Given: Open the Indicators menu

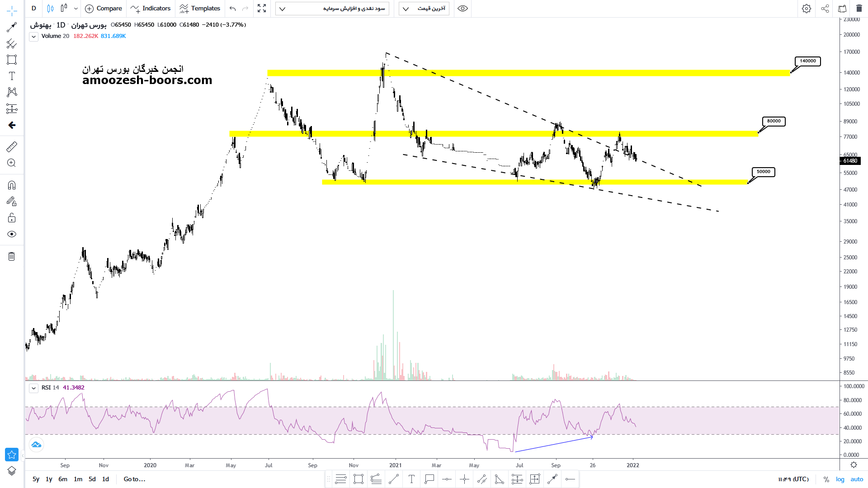Looking at the screenshot, I should (x=151, y=9).
